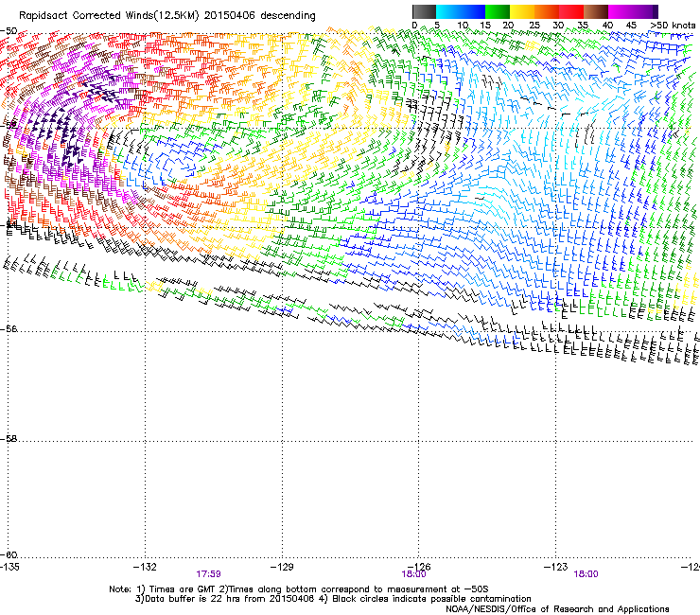The height and width of the screenshot is (615, 700).
Task: Click the cyan-blue 5-15 knots legend swatch
Action: [461, 11]
